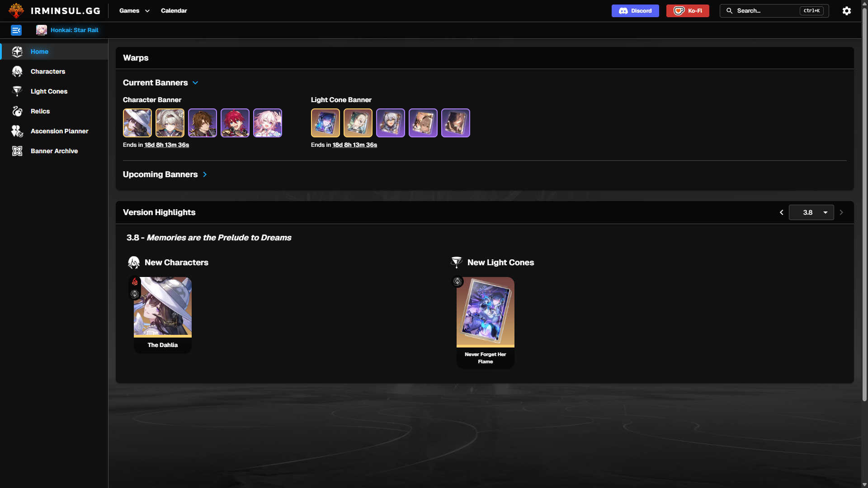The height and width of the screenshot is (488, 868).
Task: Open the Characters sidebar icon
Action: point(17,71)
